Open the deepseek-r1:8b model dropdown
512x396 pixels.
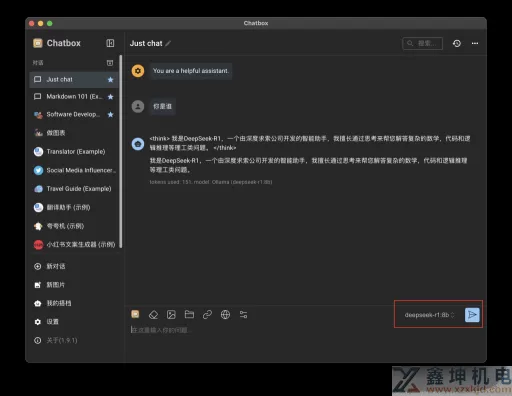(x=429, y=315)
